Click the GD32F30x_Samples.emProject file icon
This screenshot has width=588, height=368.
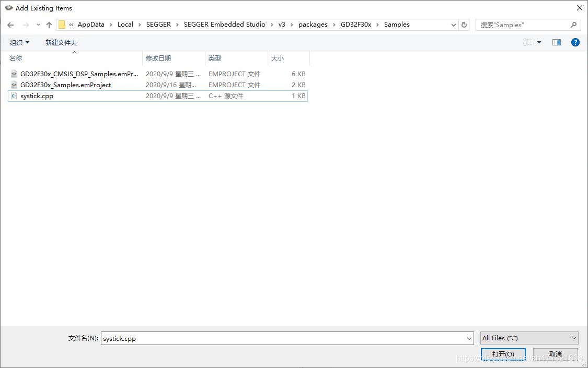pos(14,85)
